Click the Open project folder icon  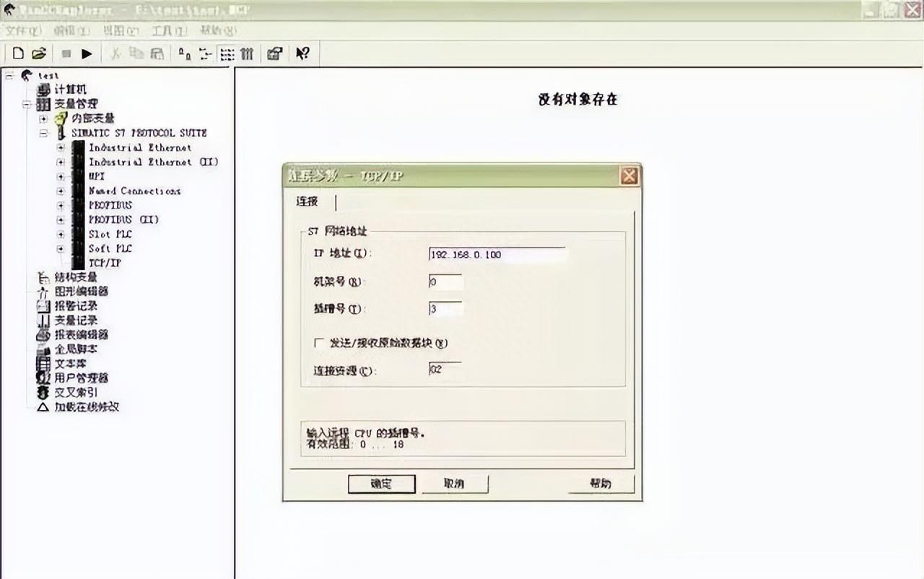click(x=39, y=53)
